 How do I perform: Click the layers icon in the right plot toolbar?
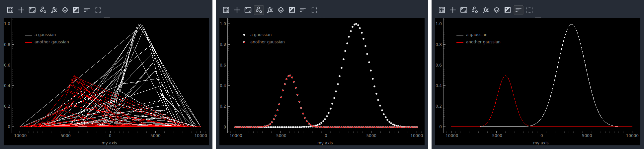click(x=497, y=10)
